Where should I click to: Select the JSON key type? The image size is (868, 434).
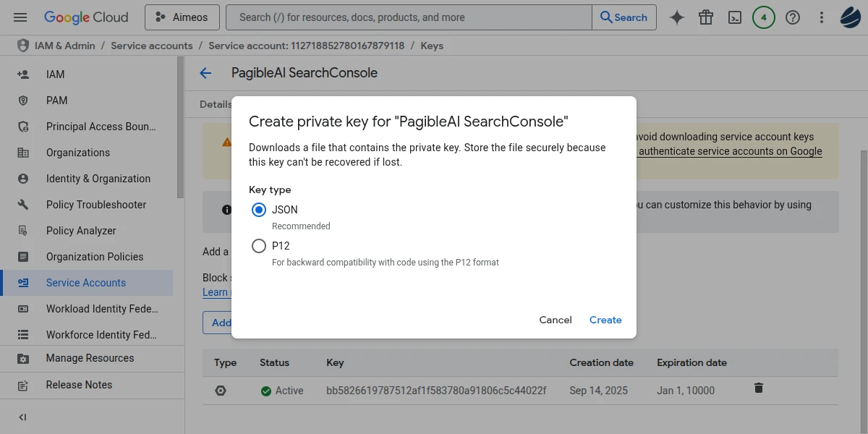pyautogui.click(x=259, y=210)
